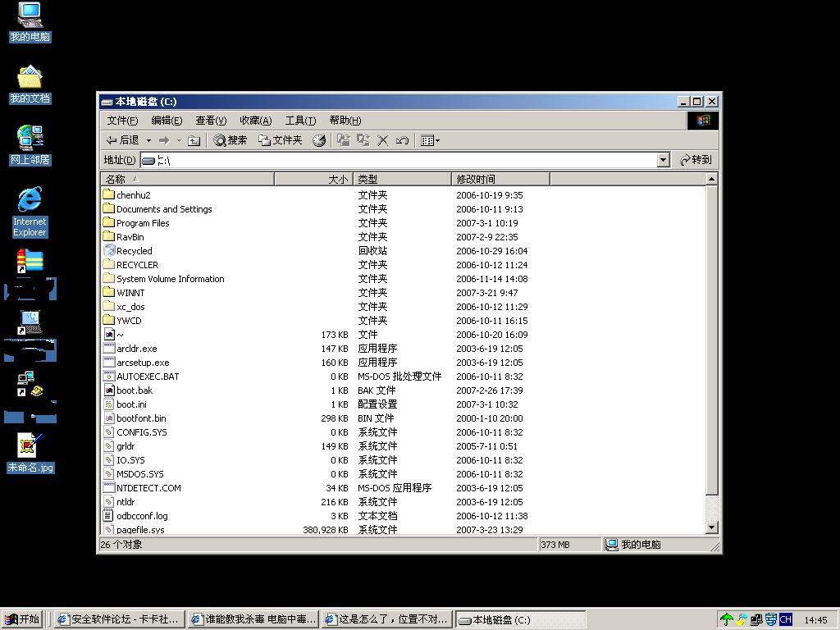The height and width of the screenshot is (630, 840).
Task: Select the YWCD folder icon
Action: pos(109,320)
